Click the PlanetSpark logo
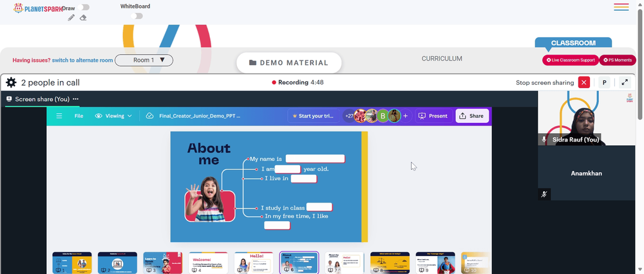 (38, 8)
